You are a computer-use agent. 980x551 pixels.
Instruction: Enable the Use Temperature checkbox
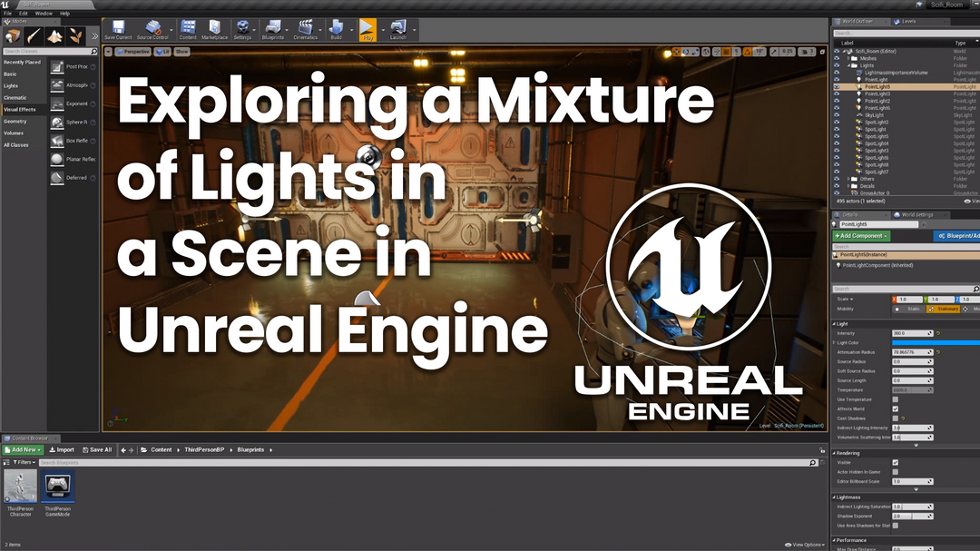(x=895, y=399)
